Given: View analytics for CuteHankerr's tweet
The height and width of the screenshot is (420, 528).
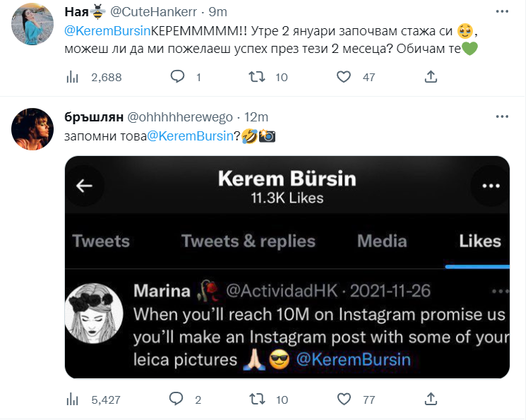Looking at the screenshot, I should [71, 77].
